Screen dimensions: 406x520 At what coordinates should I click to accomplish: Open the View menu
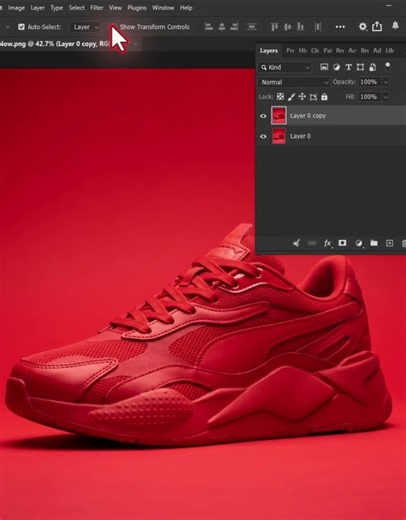point(115,8)
